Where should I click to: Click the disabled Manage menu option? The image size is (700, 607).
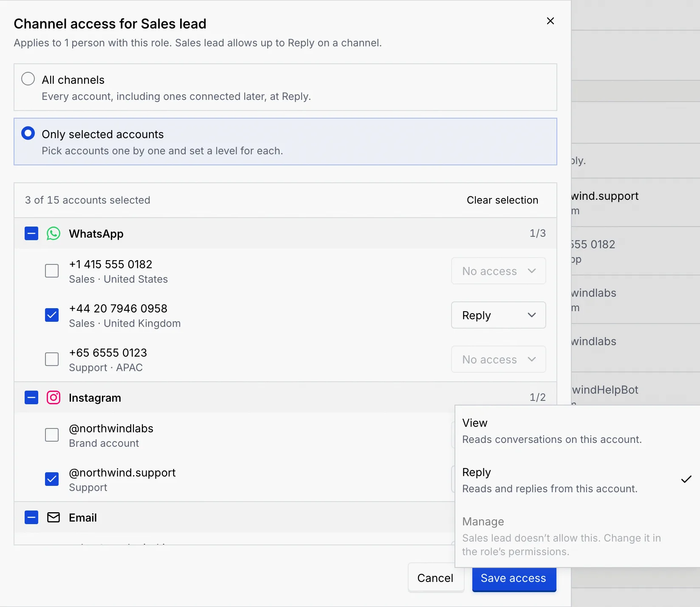point(577,536)
